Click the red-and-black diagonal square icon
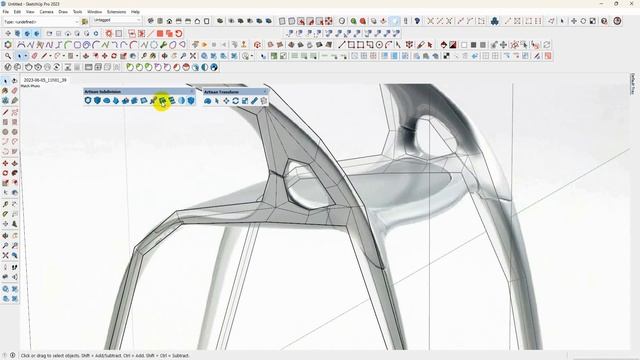Viewport: 640px width, 360px height. (453, 45)
